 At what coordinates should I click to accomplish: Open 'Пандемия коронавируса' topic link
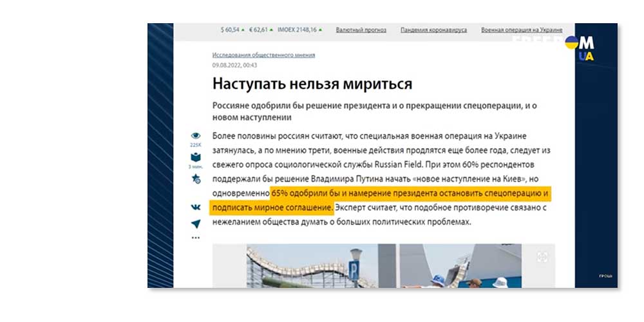click(433, 30)
